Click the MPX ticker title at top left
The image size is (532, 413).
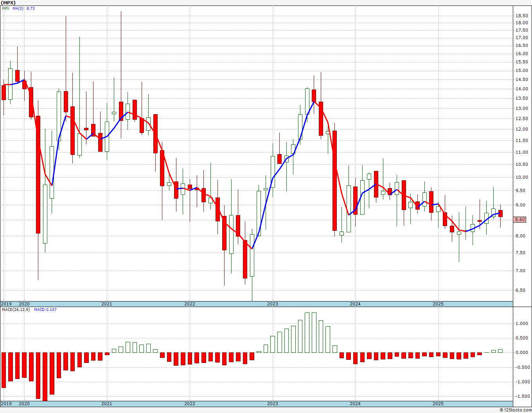pyautogui.click(x=8, y=3)
